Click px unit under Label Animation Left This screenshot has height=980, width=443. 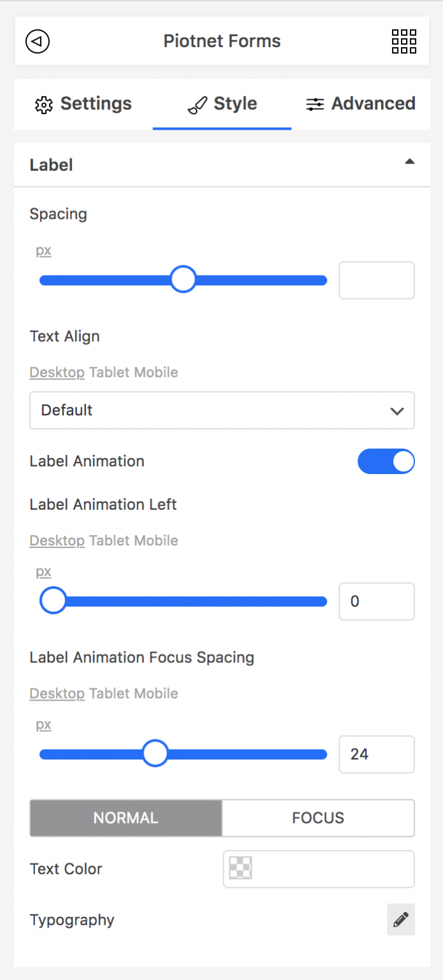[x=43, y=572]
